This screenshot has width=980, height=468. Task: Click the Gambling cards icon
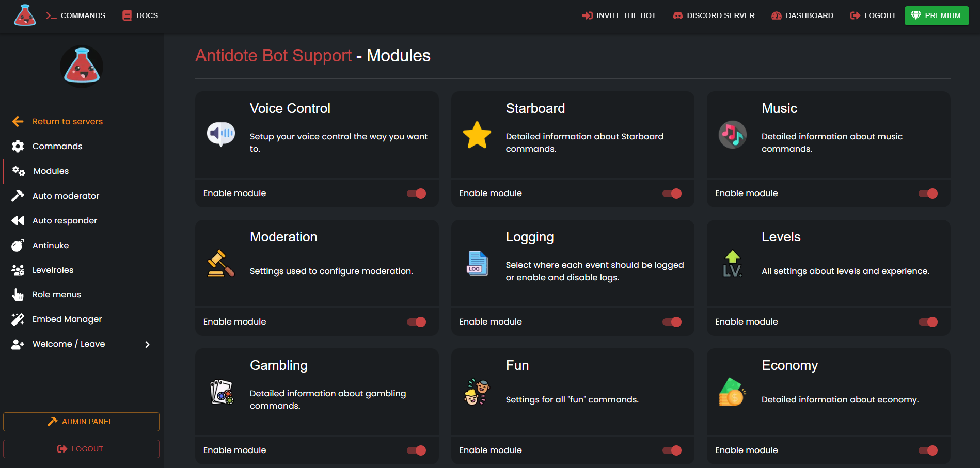tap(222, 392)
